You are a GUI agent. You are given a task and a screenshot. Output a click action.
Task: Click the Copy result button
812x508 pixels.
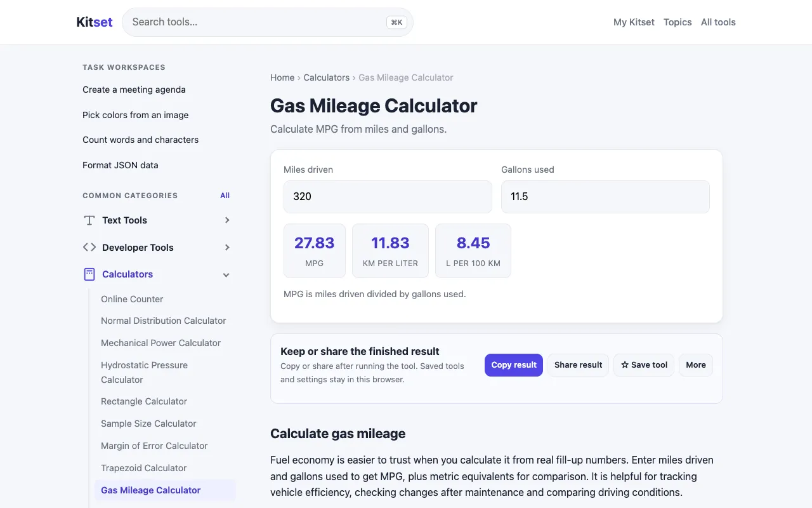pos(514,365)
